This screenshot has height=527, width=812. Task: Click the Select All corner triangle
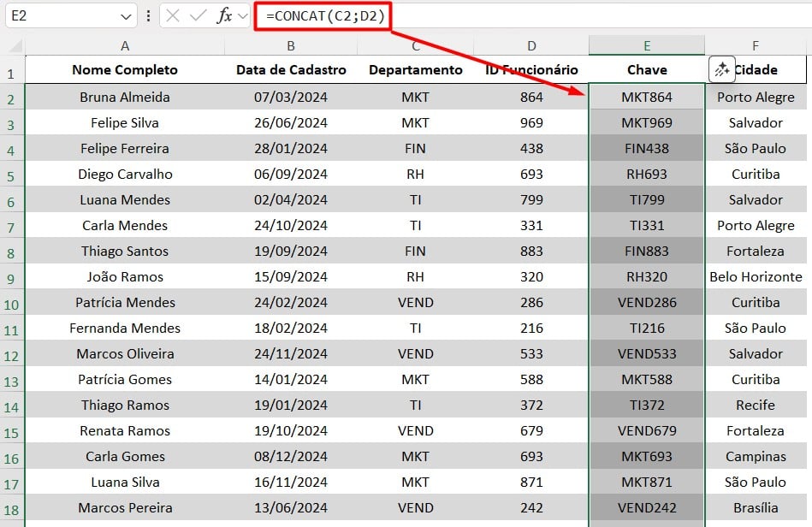[x=15, y=46]
